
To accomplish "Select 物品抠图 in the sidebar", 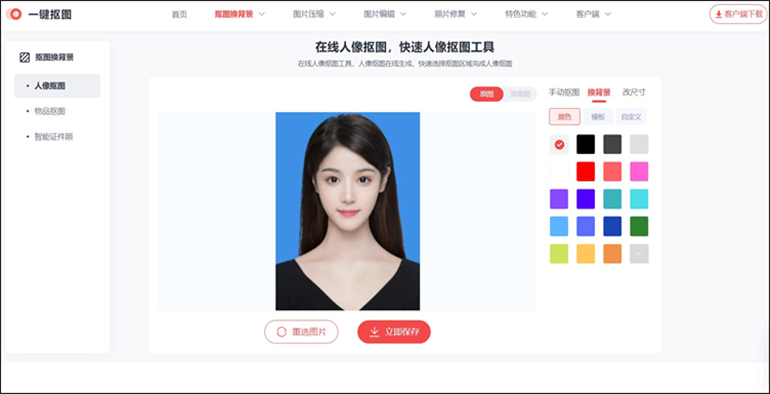I will 50,112.
